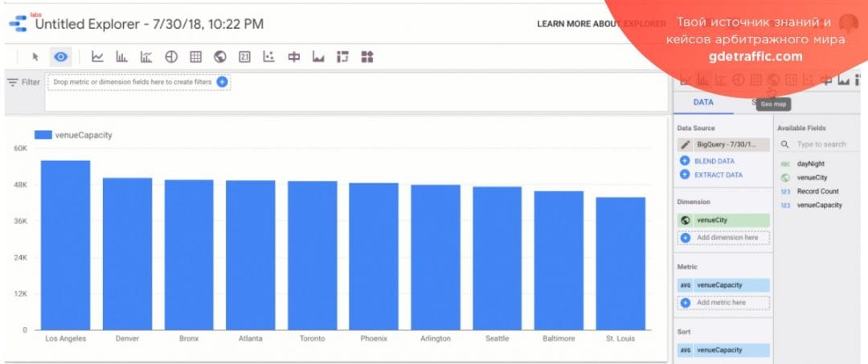Image resolution: width=868 pixels, height=364 pixels.
Task: Click the blue plus next to EXTRACT DATA
Action: coord(685,175)
